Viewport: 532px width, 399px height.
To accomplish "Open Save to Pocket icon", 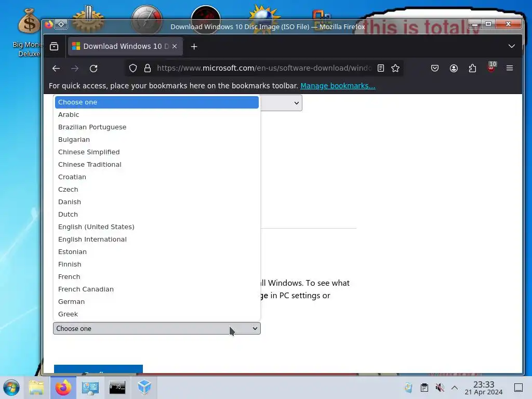I will click(x=435, y=68).
